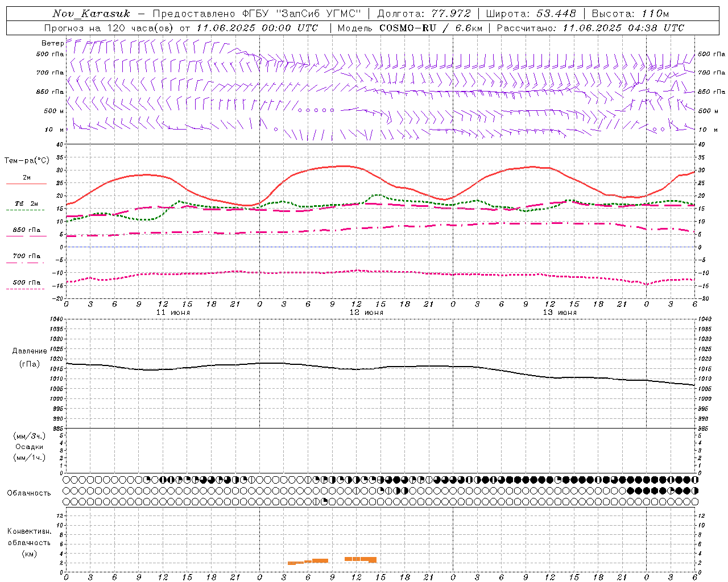
Task: Click the -20 value on right temperature axis
Action: click(x=702, y=298)
